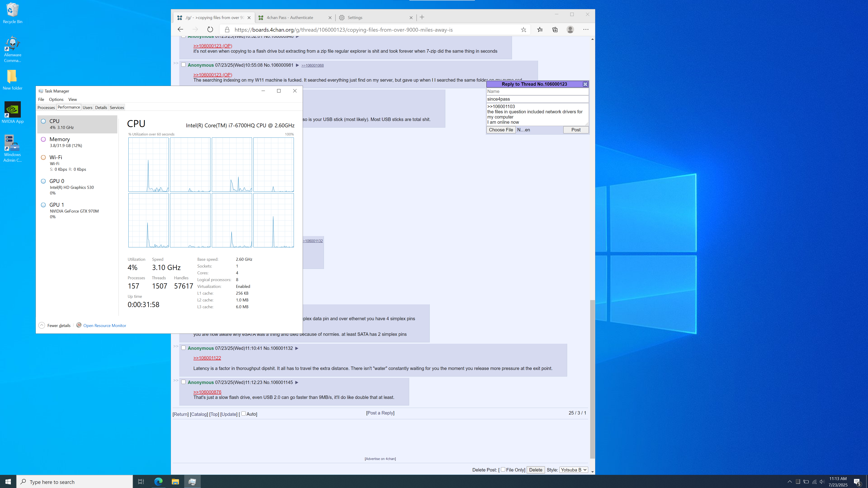Viewport: 868px width, 488px height.
Task: Open Alienware Command Center desktop icon
Action: 12,49
